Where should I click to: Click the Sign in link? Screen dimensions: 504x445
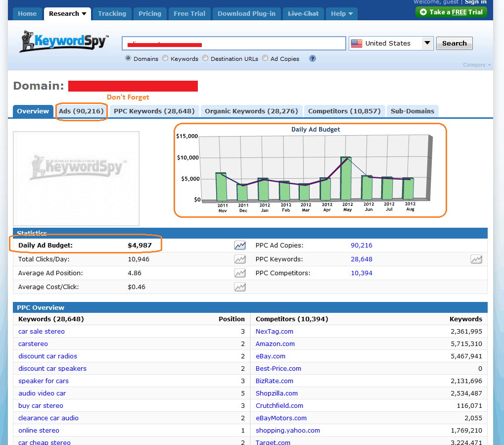(475, 2)
